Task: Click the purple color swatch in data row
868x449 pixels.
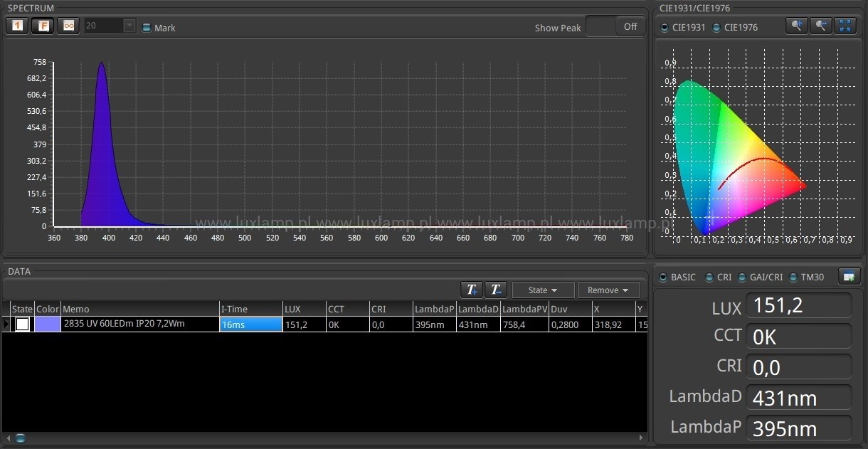Action: pyautogui.click(x=48, y=324)
